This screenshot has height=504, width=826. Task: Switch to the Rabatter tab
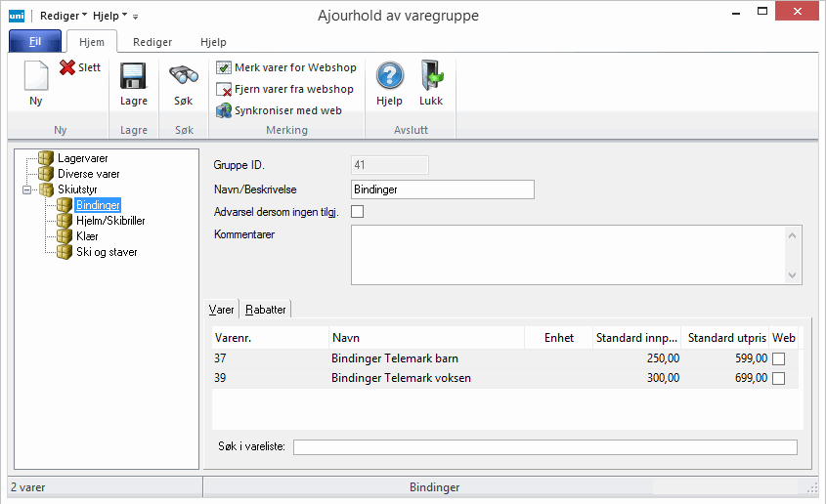coord(266,310)
